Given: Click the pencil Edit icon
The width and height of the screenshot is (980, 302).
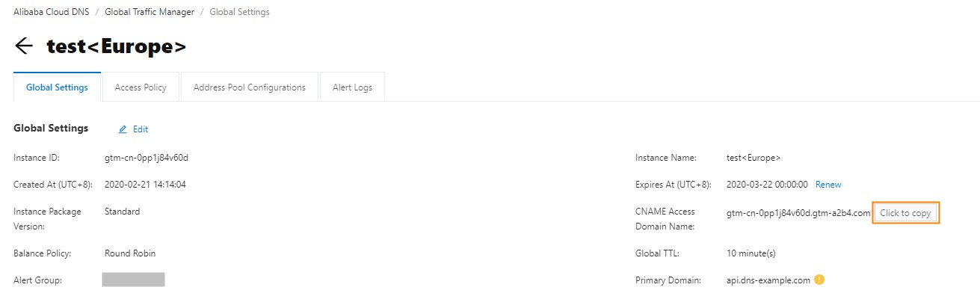Looking at the screenshot, I should pyautogui.click(x=123, y=129).
